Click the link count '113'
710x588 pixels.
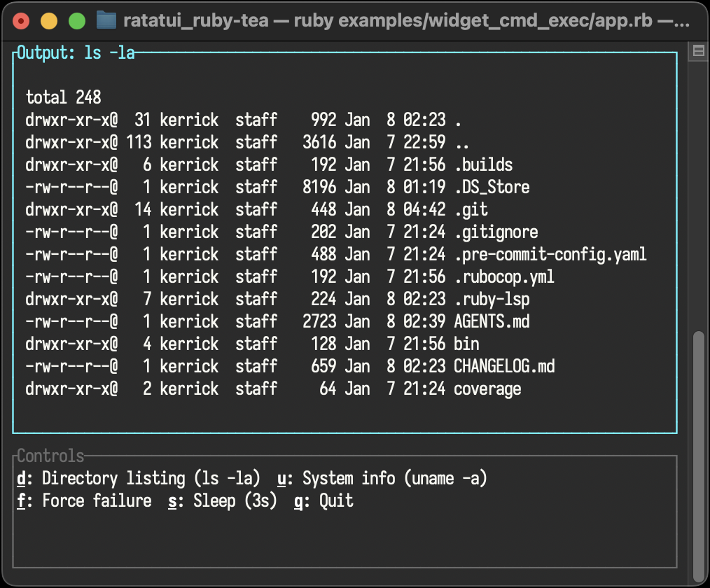pyautogui.click(x=139, y=142)
